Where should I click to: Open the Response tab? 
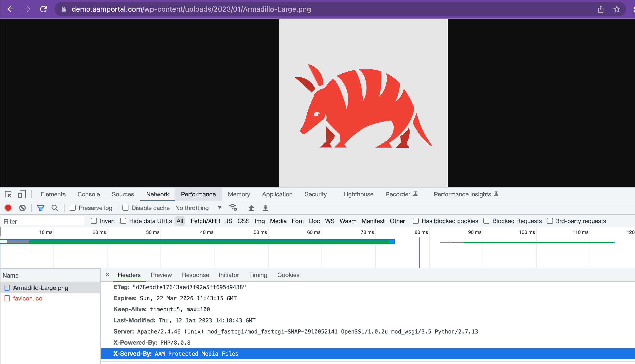[196, 275]
